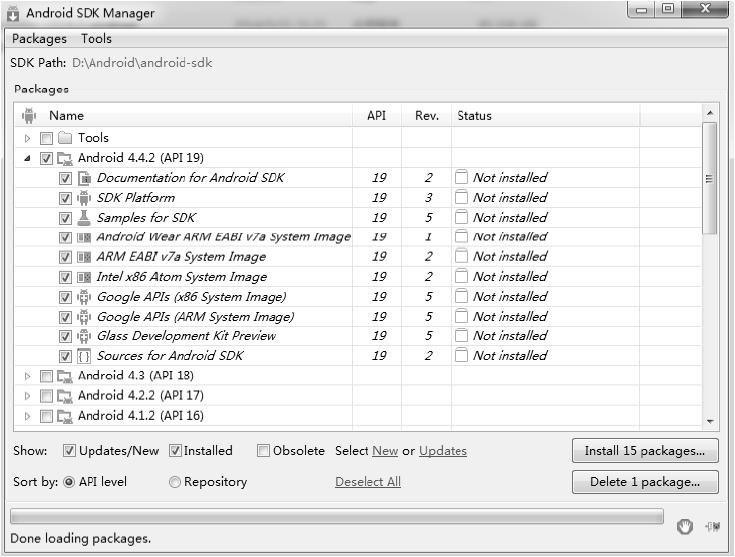The image size is (735, 557).
Task: Enable the Obsolete show checkbox
Action: tap(263, 451)
